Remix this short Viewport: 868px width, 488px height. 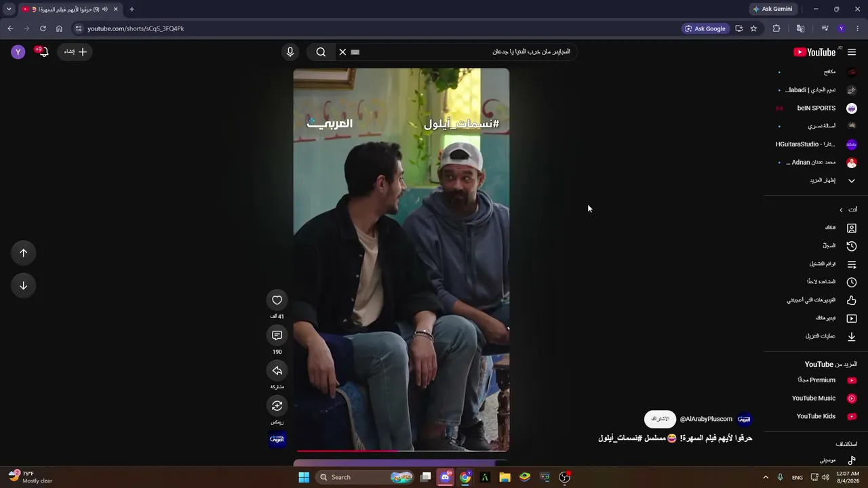click(277, 406)
